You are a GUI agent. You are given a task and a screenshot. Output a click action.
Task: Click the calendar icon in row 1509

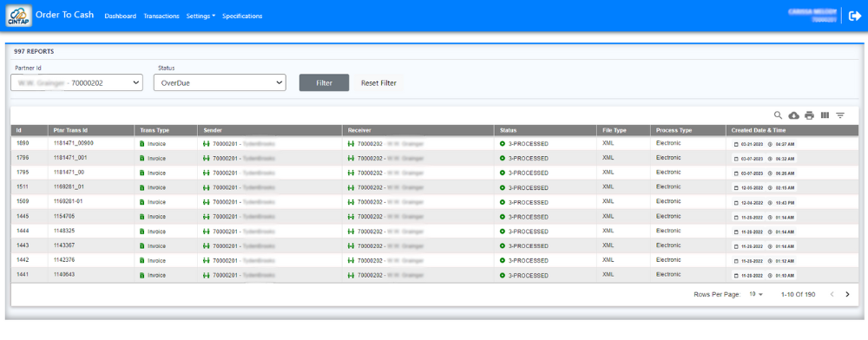(736, 202)
